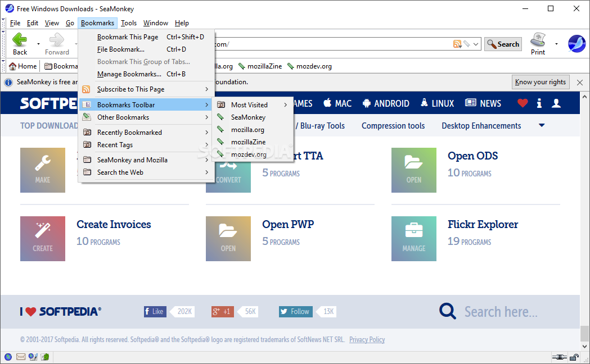Expand the categories dropdown triangle after Desktop Enhancements
The width and height of the screenshot is (590, 364).
click(x=542, y=125)
